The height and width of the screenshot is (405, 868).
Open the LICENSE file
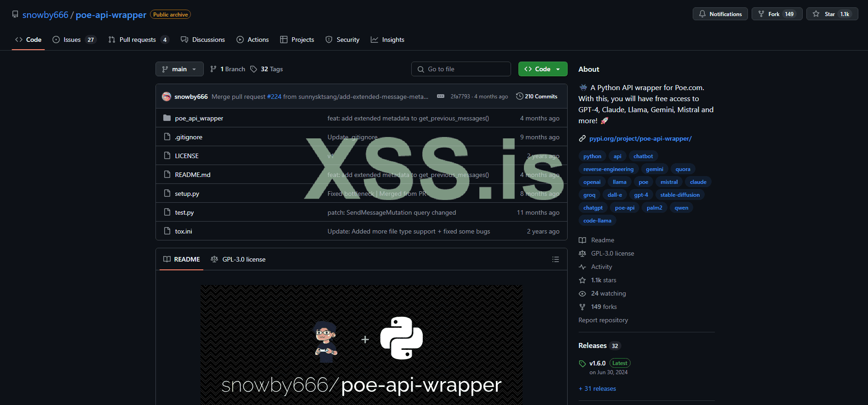click(x=187, y=156)
